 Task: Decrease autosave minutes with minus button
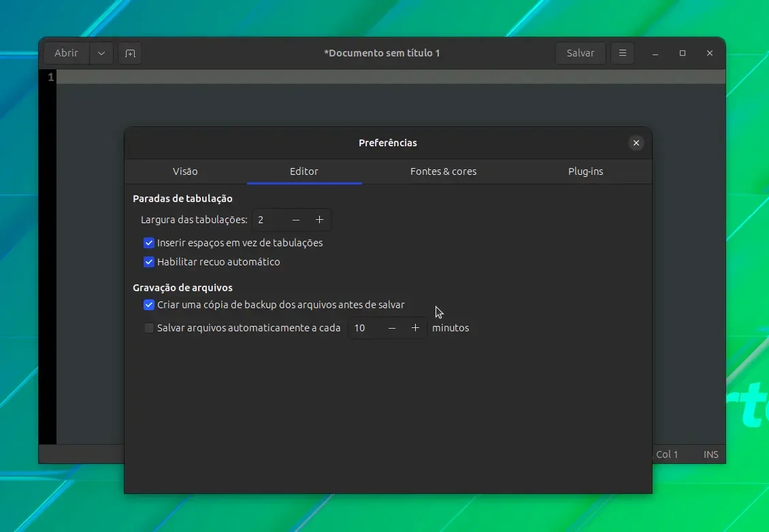(x=392, y=328)
